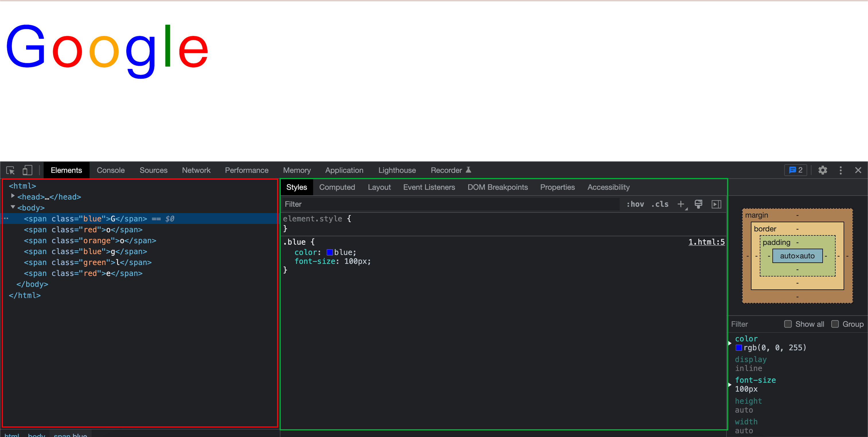Enable the Show all checkbox

click(788, 324)
